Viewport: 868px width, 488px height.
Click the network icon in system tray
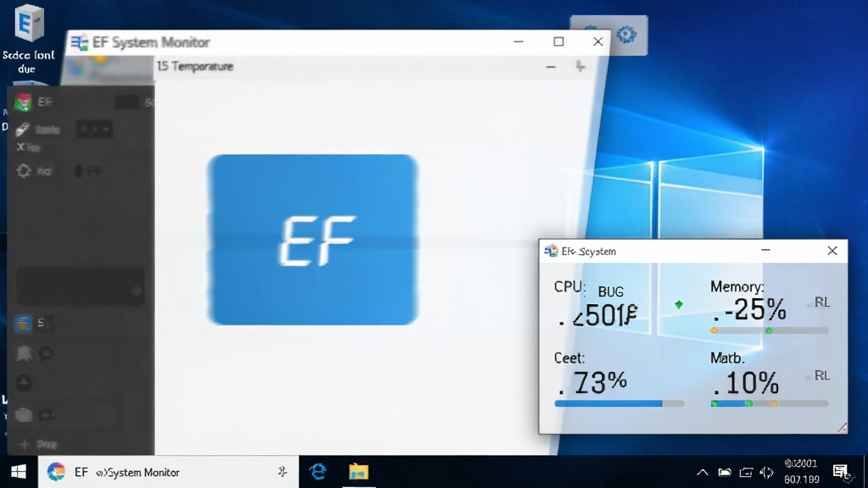coord(746,473)
